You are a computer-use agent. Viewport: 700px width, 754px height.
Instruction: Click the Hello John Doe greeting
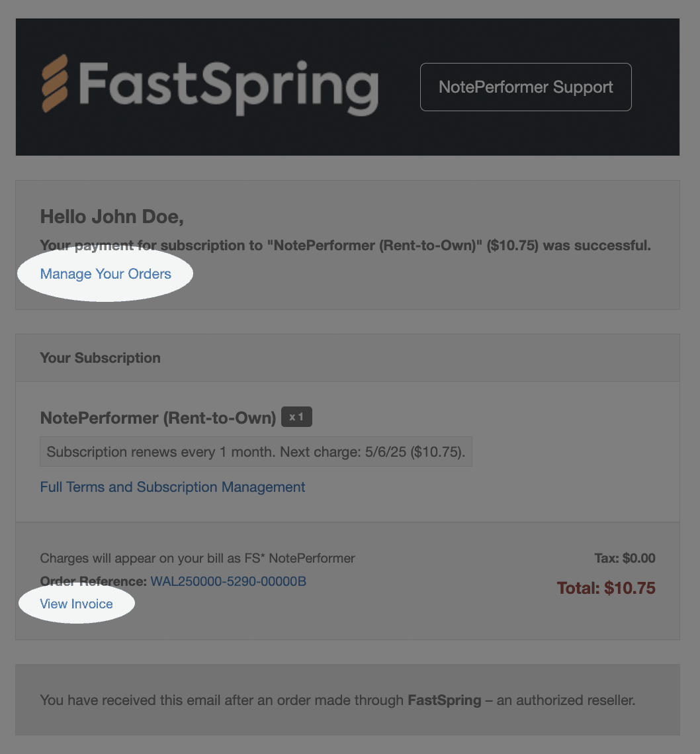click(112, 216)
